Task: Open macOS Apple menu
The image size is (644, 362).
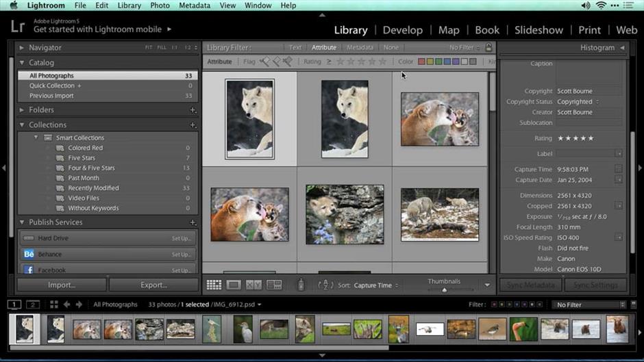Action: (14, 5)
